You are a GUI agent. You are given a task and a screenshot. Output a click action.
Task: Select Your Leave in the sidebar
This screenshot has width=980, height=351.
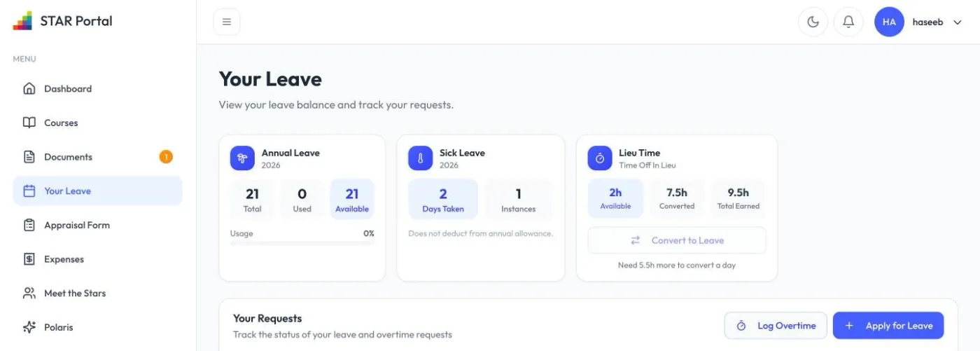(x=97, y=191)
